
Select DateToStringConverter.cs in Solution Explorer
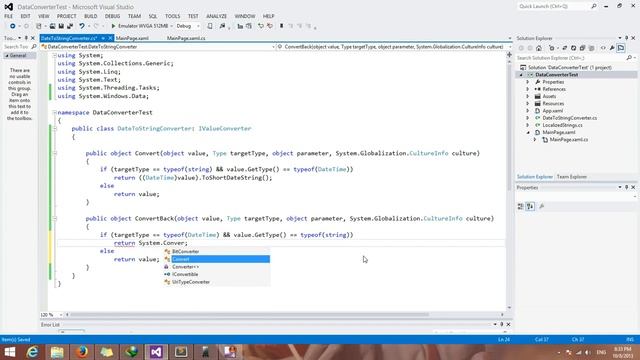569,118
